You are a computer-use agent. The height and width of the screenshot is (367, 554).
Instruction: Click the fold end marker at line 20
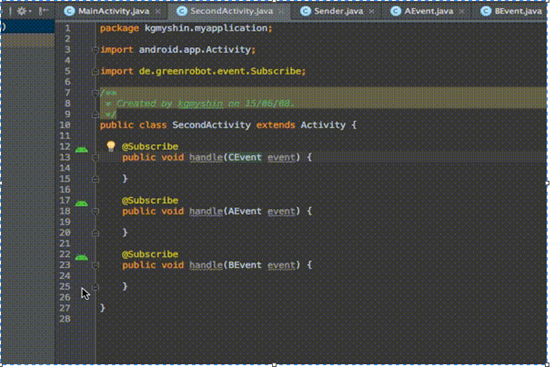95,233
